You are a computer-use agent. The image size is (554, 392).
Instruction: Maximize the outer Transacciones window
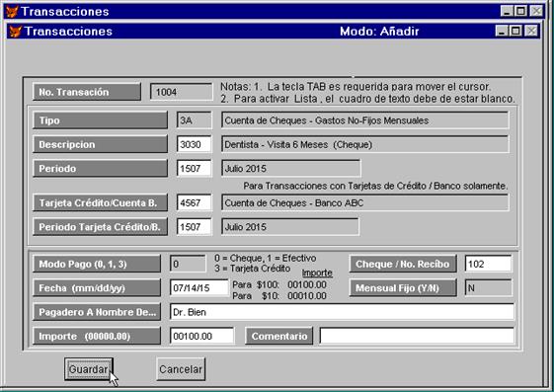[x=520, y=11]
